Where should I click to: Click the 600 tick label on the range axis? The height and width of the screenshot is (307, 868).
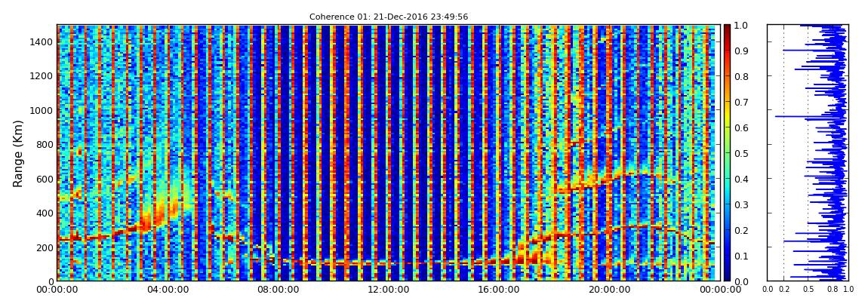45,179
